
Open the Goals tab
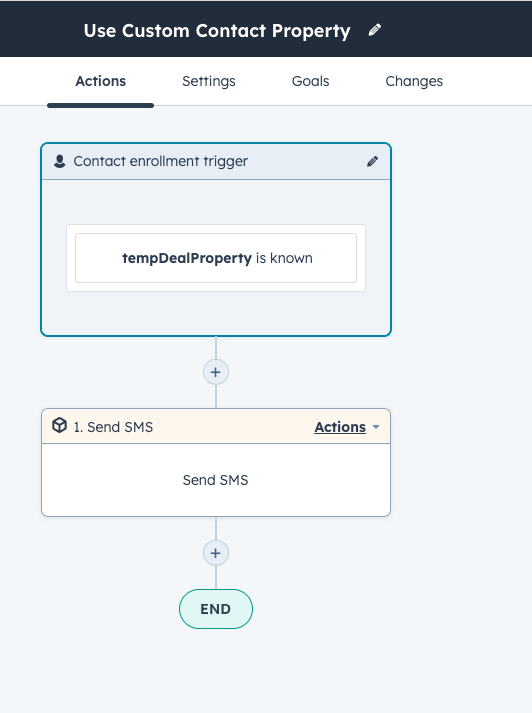(x=311, y=81)
